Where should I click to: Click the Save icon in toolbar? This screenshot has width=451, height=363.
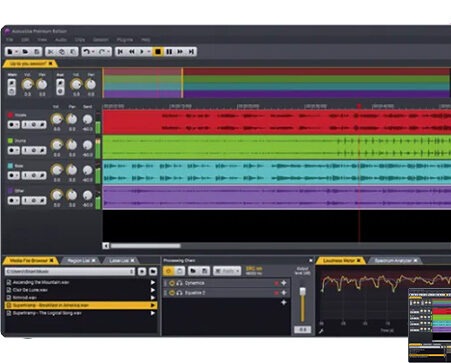(x=37, y=52)
